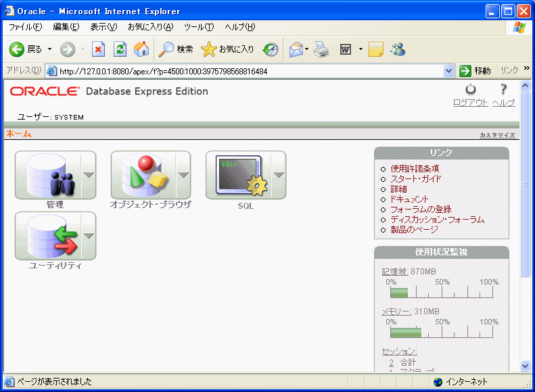535x392 pixels.
Task: Open the History clock icon
Action: coord(271,49)
